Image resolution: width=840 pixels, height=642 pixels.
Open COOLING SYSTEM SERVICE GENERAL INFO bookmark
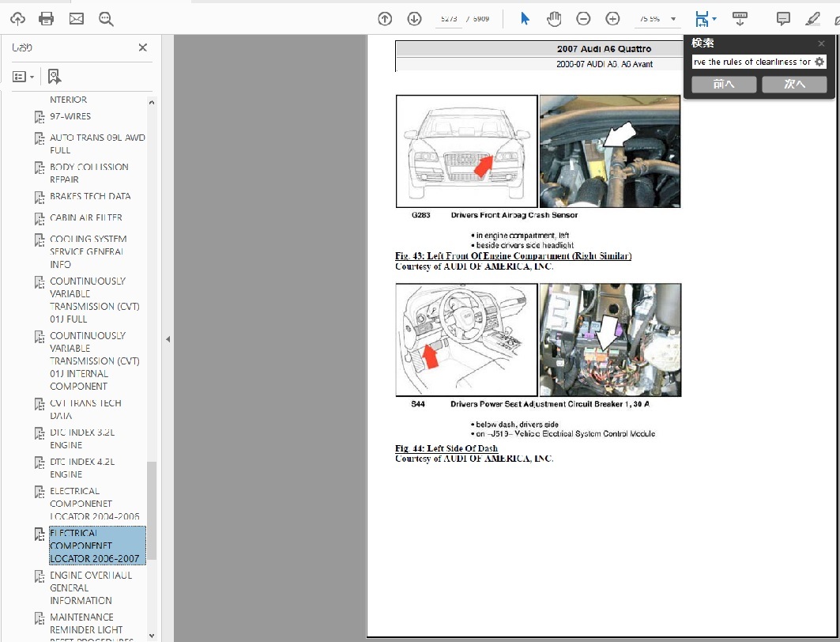tap(88, 252)
